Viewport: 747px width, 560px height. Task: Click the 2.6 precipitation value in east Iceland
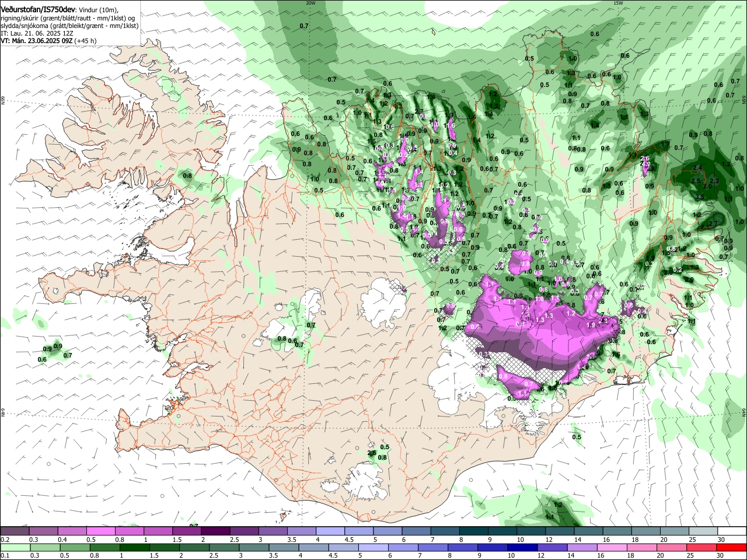(x=645, y=158)
